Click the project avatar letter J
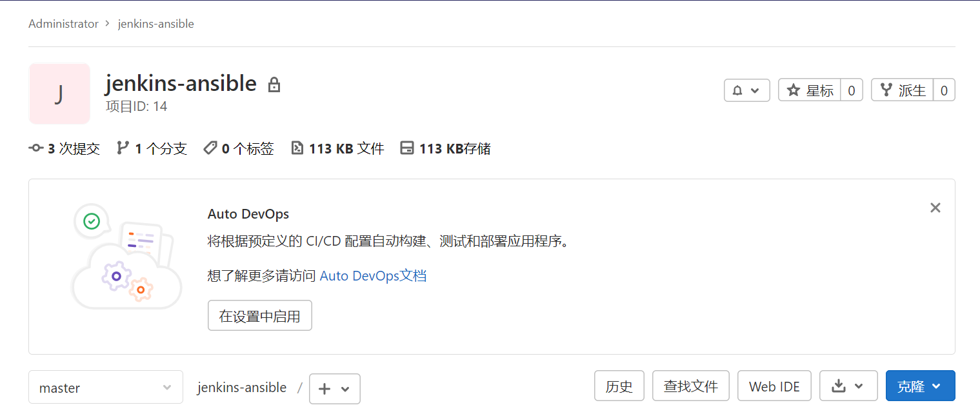The width and height of the screenshot is (980, 414). [x=59, y=94]
